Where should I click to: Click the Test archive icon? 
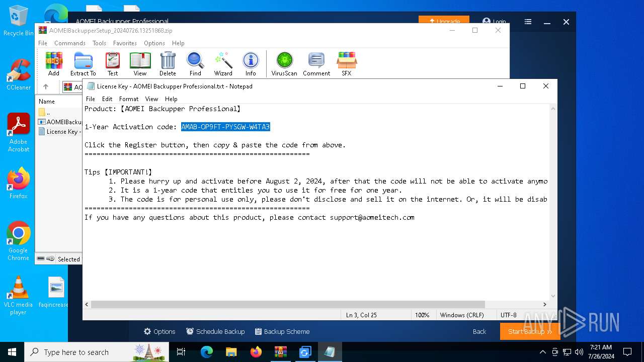click(x=113, y=64)
